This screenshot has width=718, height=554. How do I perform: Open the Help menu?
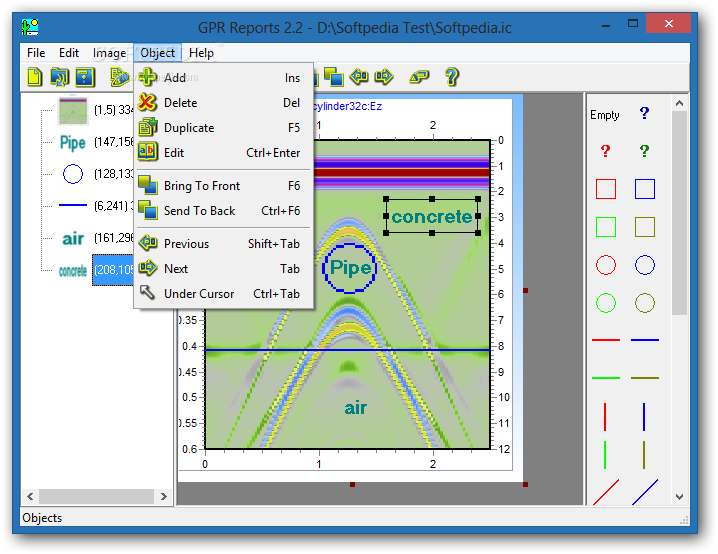(x=201, y=53)
